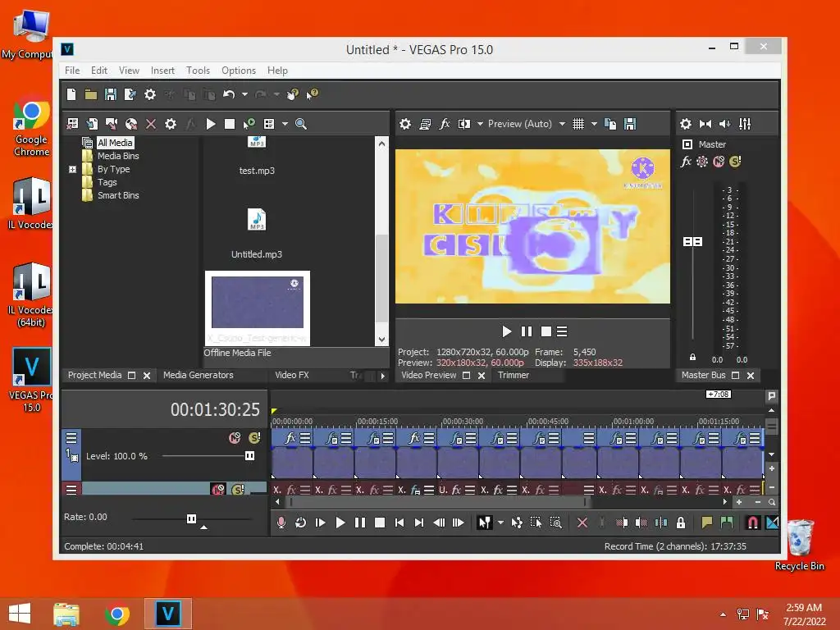Select the Untitled.mp3 media file
Viewport: 840px width, 630px height.
tap(257, 234)
